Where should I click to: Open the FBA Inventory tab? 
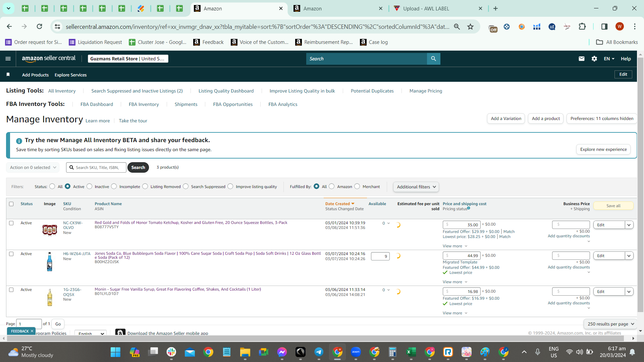[x=144, y=104]
